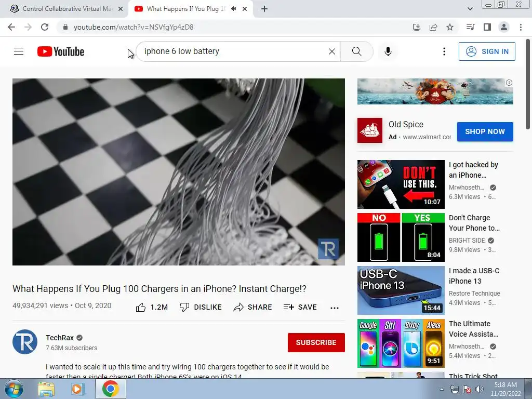Screen dimensions: 532x399
Task: Reload the page
Action: pos(45,27)
